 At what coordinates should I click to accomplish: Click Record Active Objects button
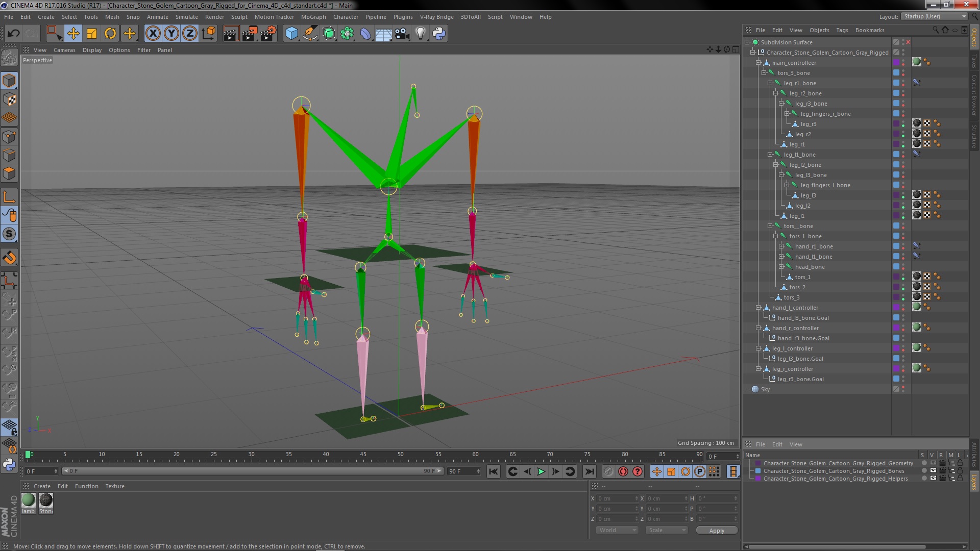[x=608, y=472]
